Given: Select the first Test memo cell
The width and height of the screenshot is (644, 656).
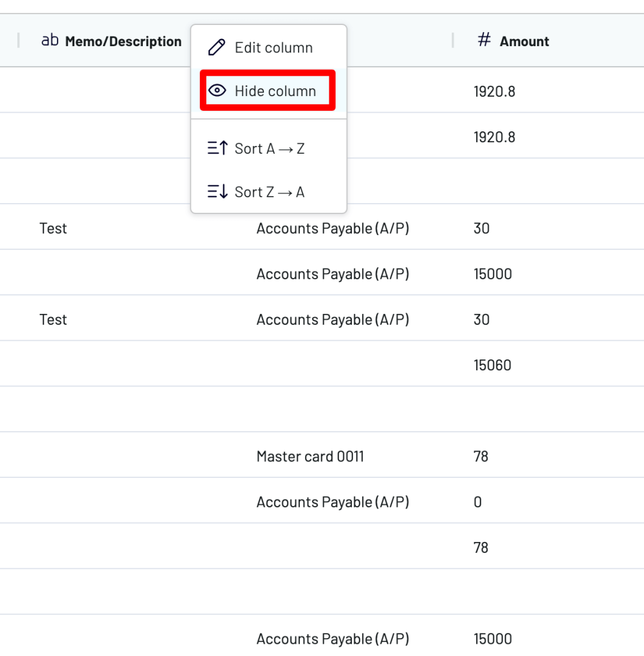Looking at the screenshot, I should click(x=53, y=229).
